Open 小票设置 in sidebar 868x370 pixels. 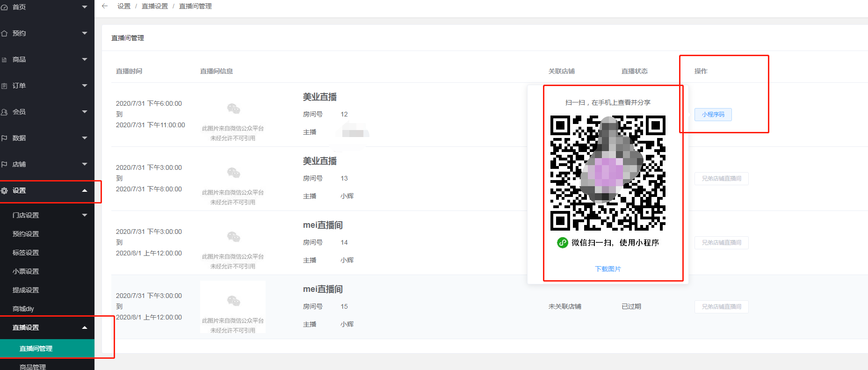26,271
